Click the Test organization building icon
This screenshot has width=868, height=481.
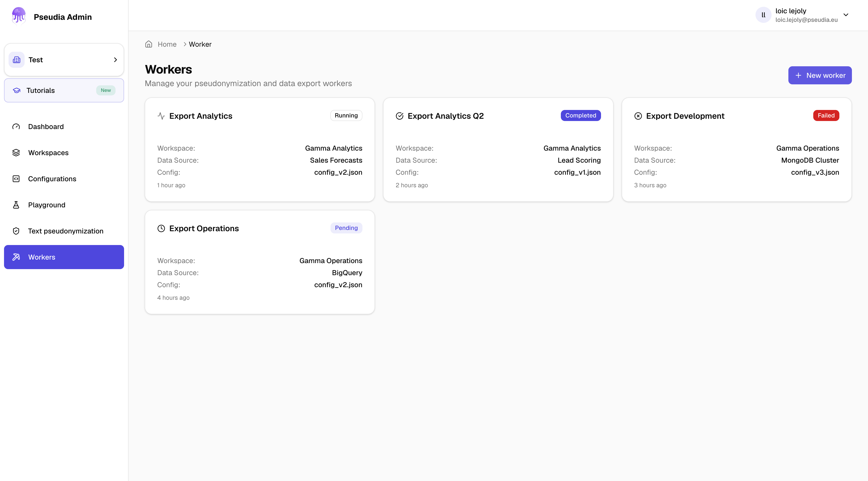tap(17, 59)
